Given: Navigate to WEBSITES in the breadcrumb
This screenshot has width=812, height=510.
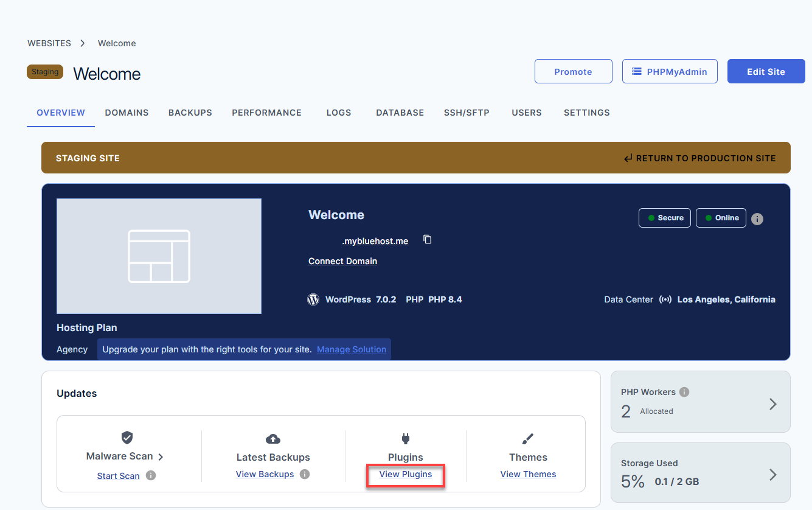Looking at the screenshot, I should (49, 43).
